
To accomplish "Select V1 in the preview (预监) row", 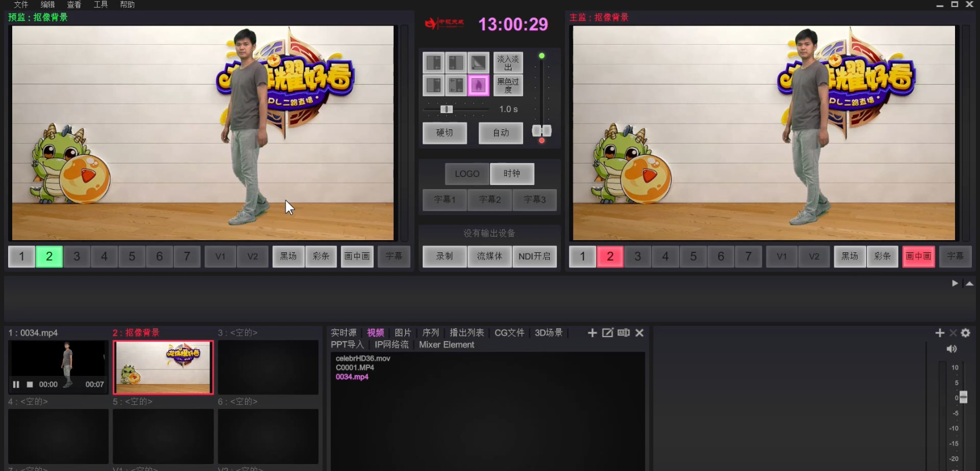I will click(x=221, y=256).
